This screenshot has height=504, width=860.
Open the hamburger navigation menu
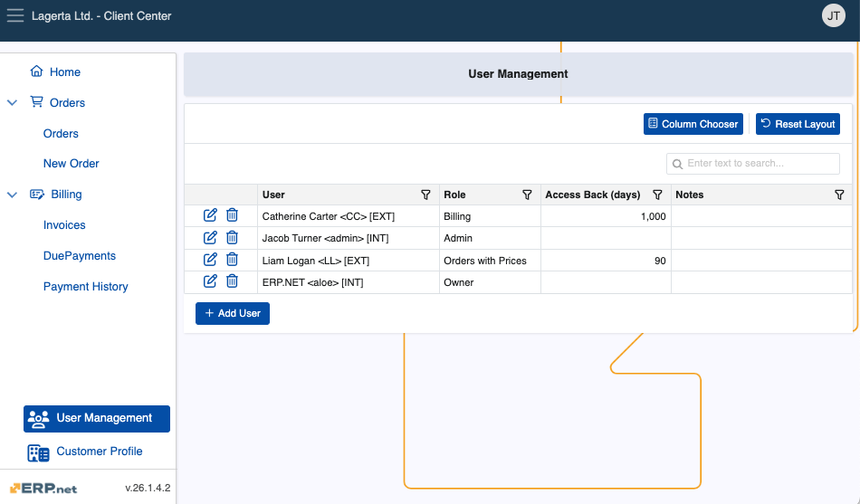[x=15, y=15]
